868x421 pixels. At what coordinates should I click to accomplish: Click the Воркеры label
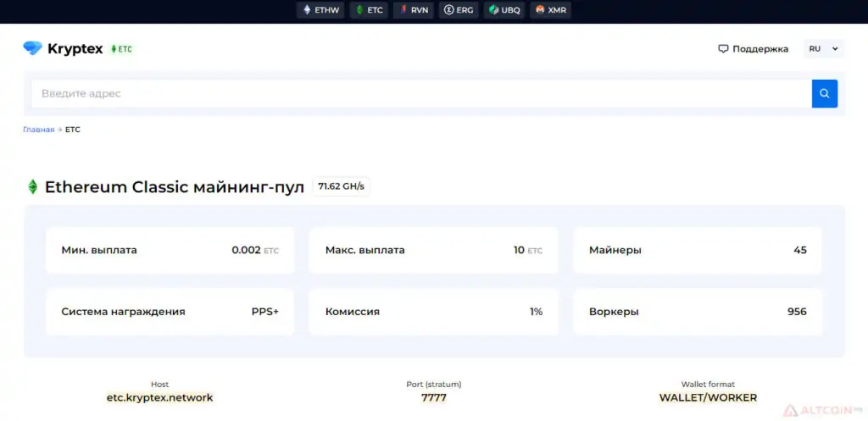(614, 312)
